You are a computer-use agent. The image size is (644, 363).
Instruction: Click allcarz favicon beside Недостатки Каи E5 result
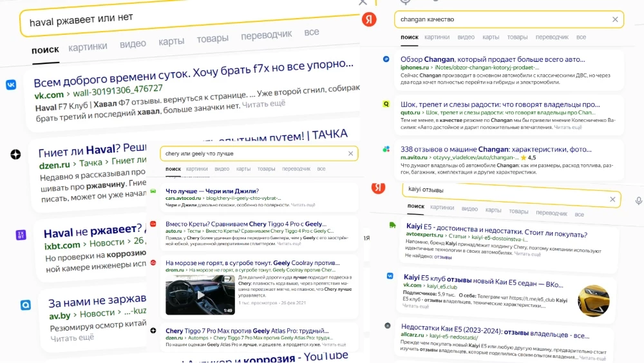point(387,326)
